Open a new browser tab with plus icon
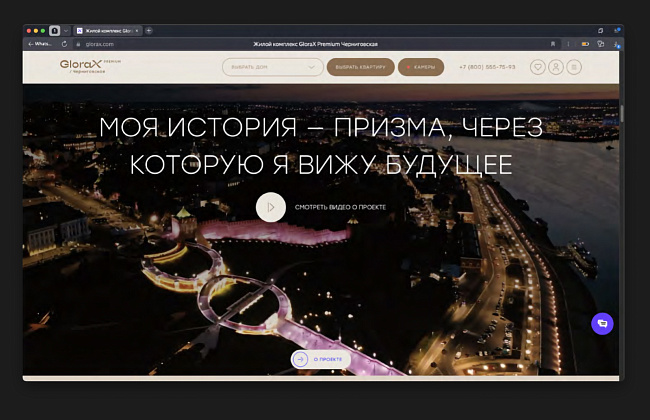 coord(149,31)
